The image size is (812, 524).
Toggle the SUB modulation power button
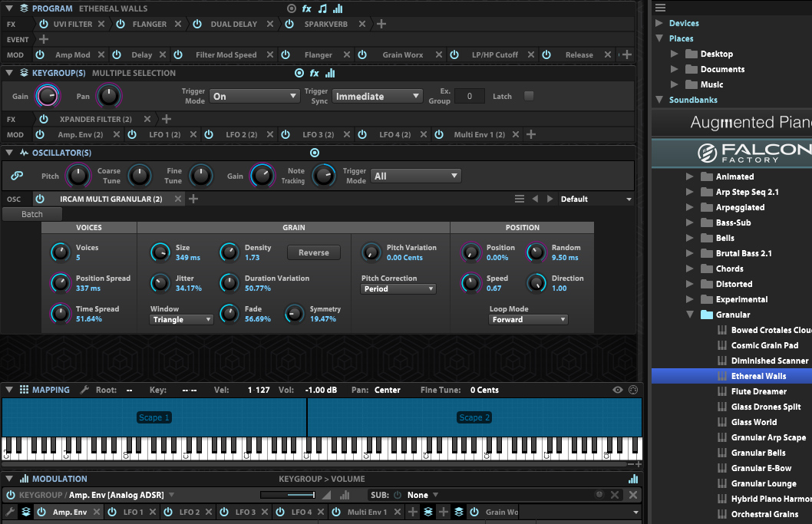[398, 495]
